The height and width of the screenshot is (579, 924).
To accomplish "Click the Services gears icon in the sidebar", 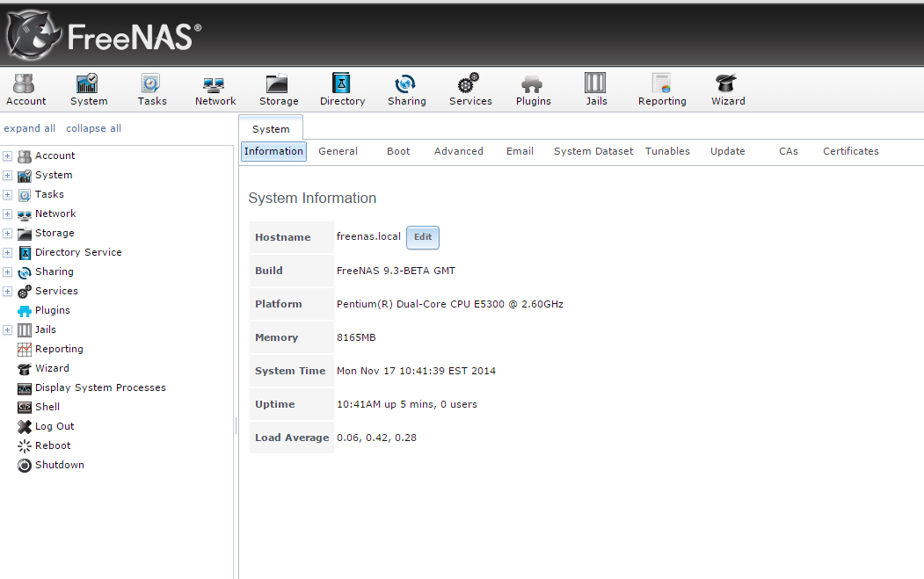I will point(24,292).
